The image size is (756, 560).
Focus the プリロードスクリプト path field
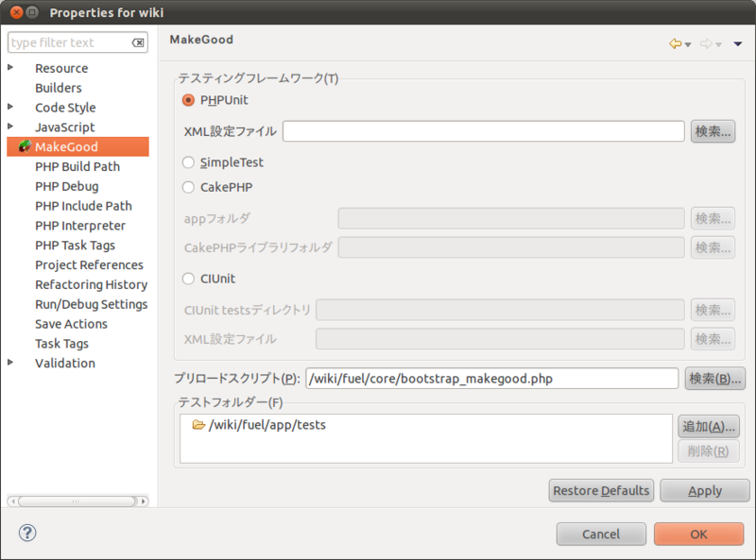491,379
